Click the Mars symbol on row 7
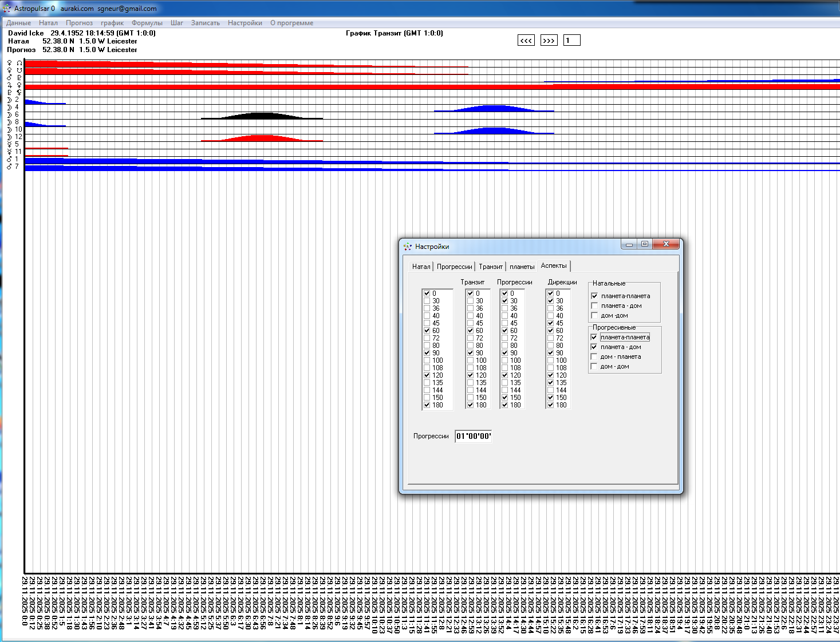Viewport: 840px width, 642px height. pos(10,167)
